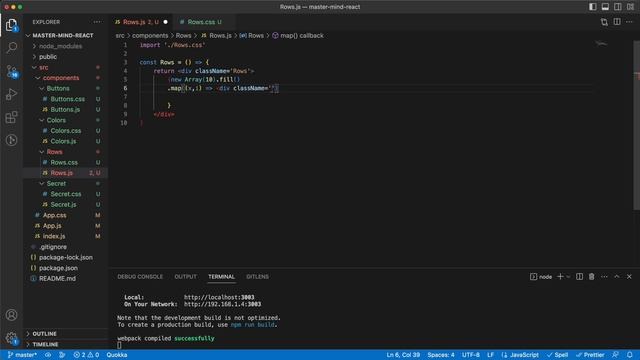Toggle Spell checker in status bar
Screen dimensions: 640x360
pos(558,355)
